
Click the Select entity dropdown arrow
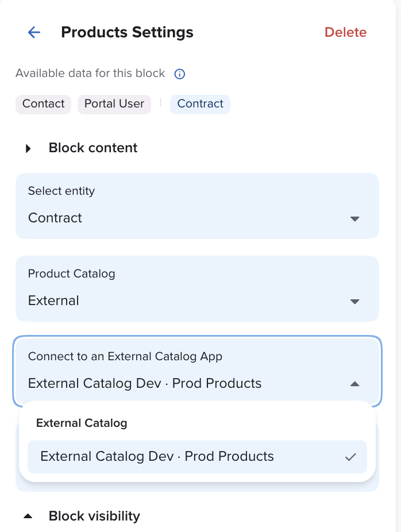[354, 219]
